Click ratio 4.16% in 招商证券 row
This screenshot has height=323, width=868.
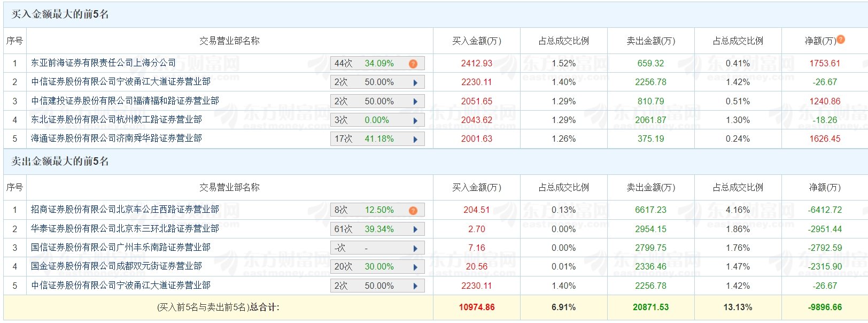coord(738,210)
